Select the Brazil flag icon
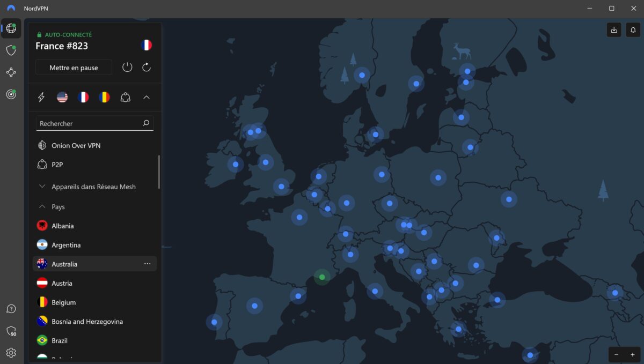 click(42, 340)
